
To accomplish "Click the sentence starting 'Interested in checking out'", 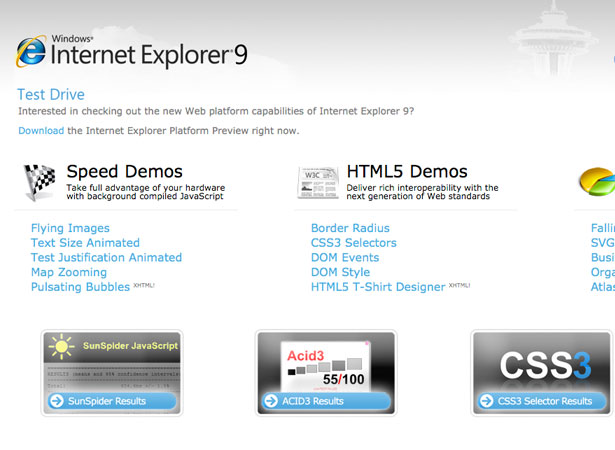I will [216, 111].
